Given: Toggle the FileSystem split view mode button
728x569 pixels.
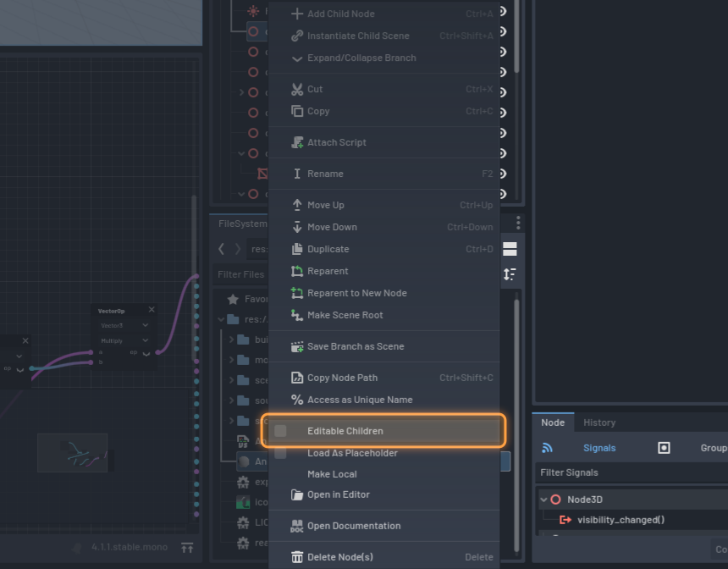Looking at the screenshot, I should pyautogui.click(x=510, y=249).
